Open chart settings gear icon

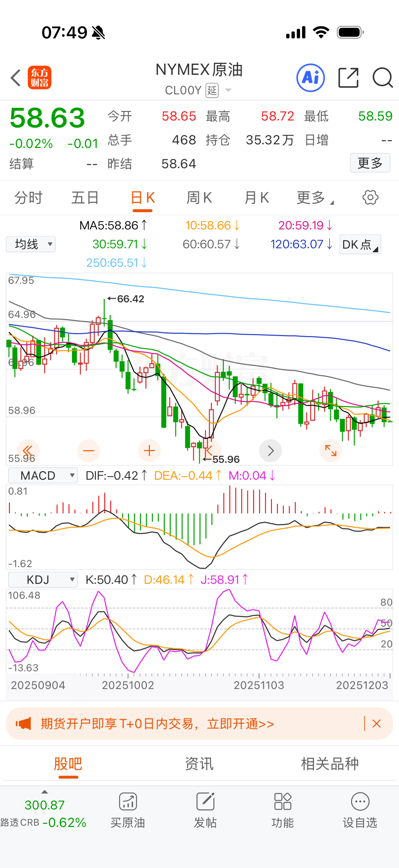(x=370, y=197)
